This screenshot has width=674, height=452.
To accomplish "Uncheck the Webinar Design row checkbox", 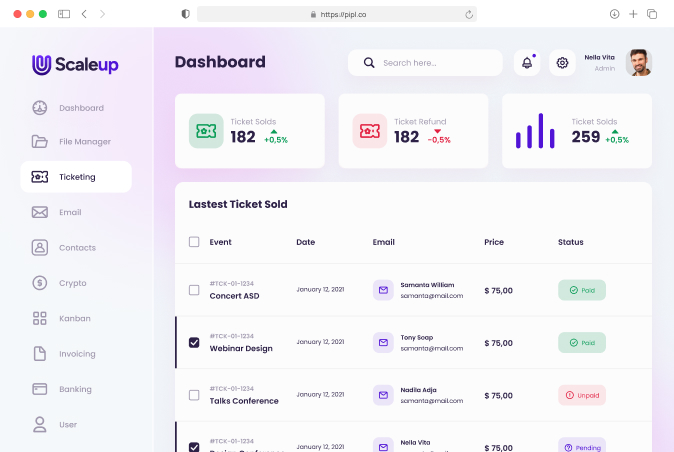I will coord(194,343).
